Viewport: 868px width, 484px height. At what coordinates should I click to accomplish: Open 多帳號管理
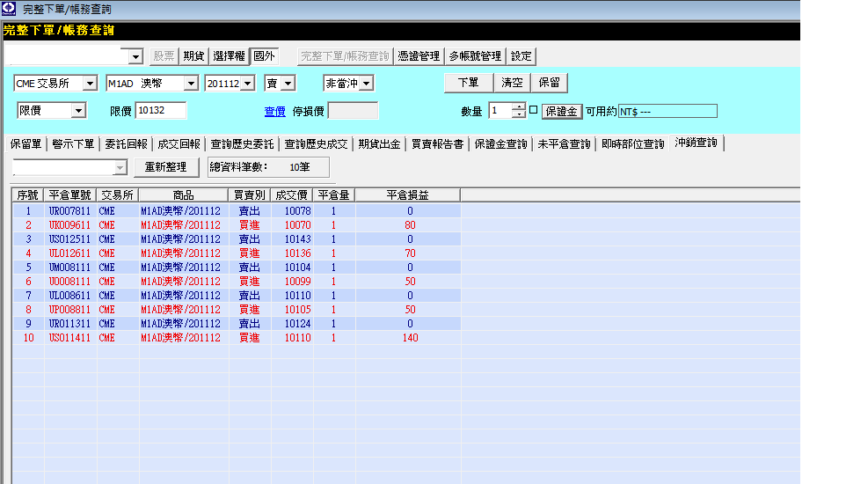coord(475,56)
